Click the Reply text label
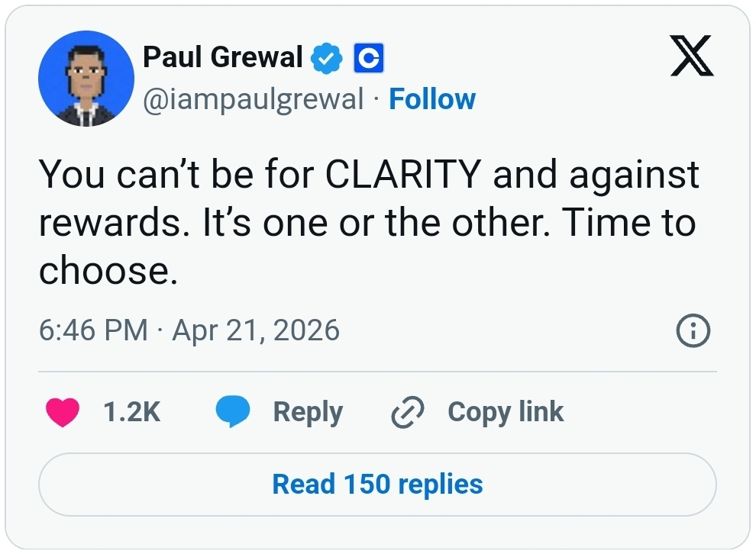 click(308, 413)
